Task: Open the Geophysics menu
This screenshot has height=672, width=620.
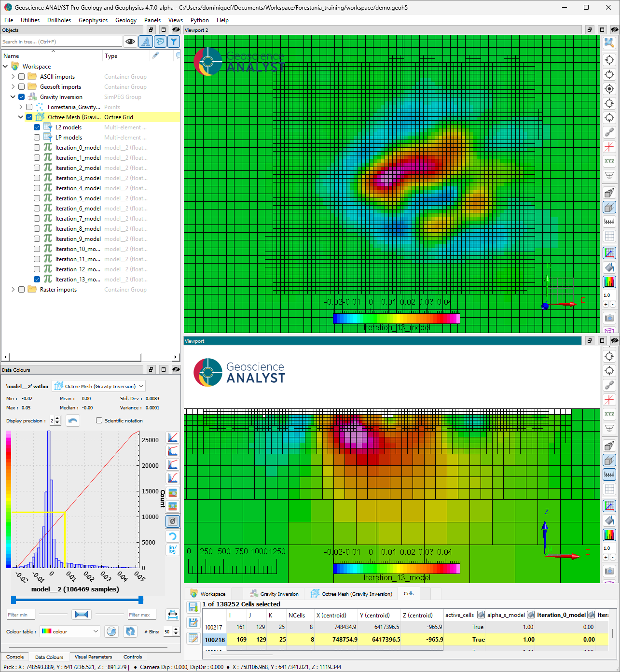Action: tap(93, 20)
